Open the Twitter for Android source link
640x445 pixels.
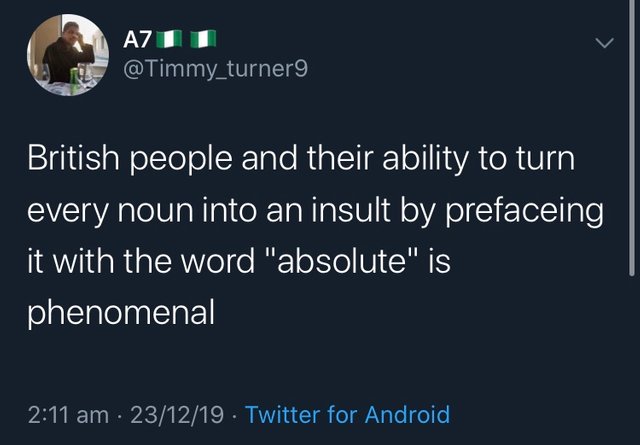coord(347,414)
